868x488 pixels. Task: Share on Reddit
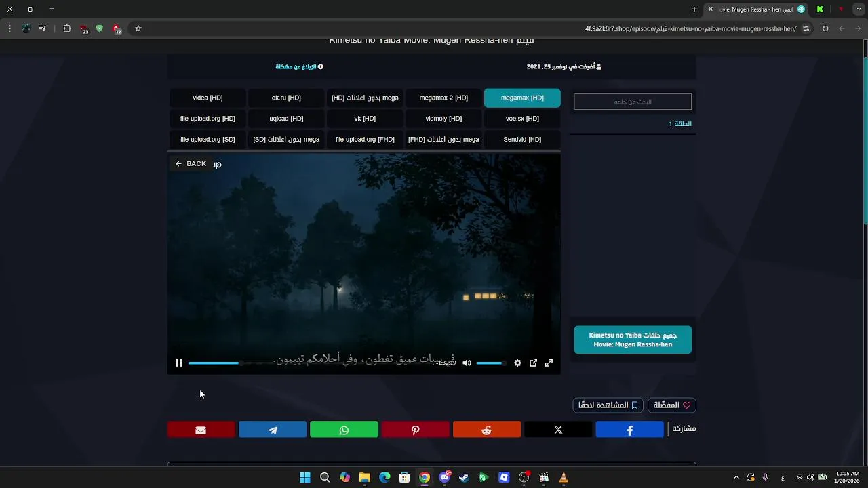tap(487, 430)
